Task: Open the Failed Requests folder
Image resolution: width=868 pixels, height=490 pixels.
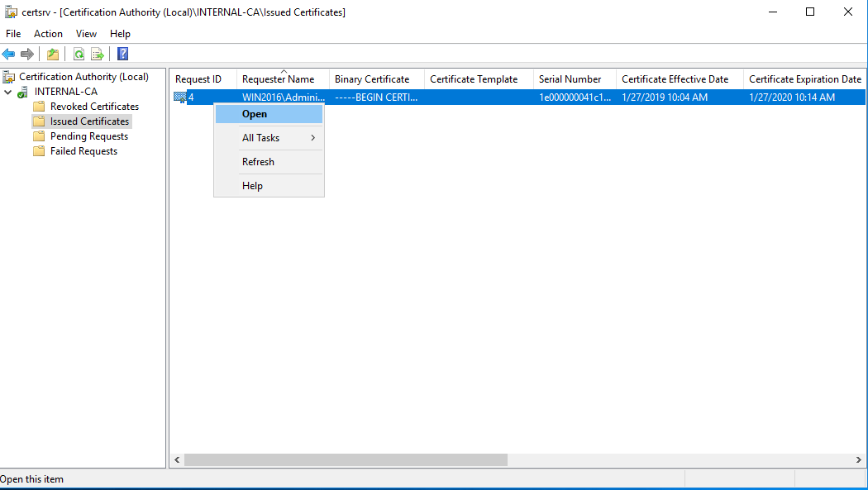Action: pos(83,151)
